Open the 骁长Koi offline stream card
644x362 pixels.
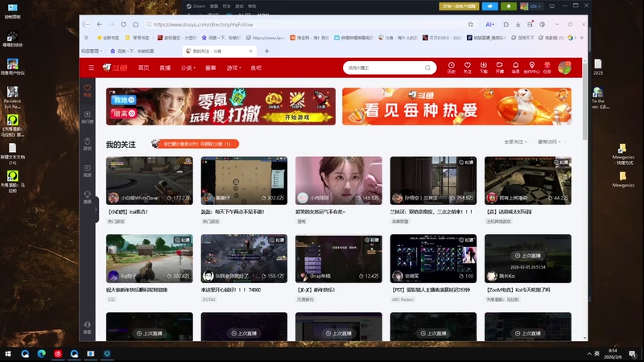point(528,258)
